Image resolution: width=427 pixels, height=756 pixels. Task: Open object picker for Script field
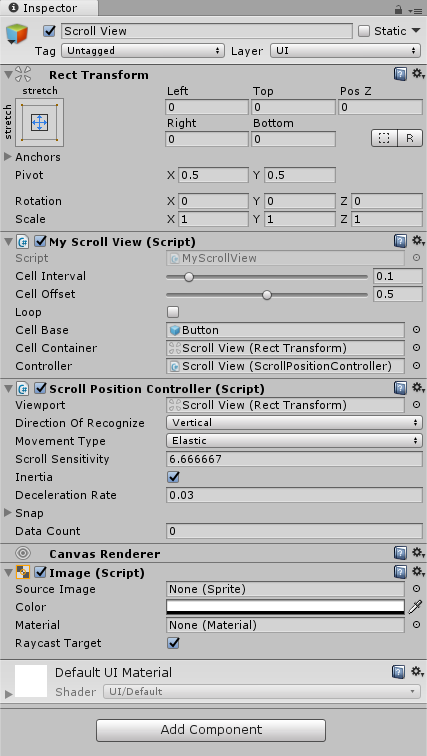coord(416,258)
